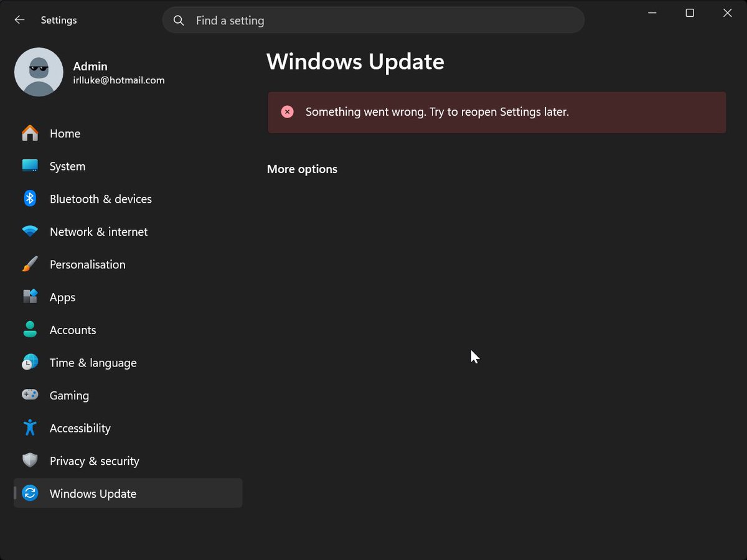Viewport: 747px width, 560px height.
Task: Click the red error icon in banner
Action: point(287,112)
